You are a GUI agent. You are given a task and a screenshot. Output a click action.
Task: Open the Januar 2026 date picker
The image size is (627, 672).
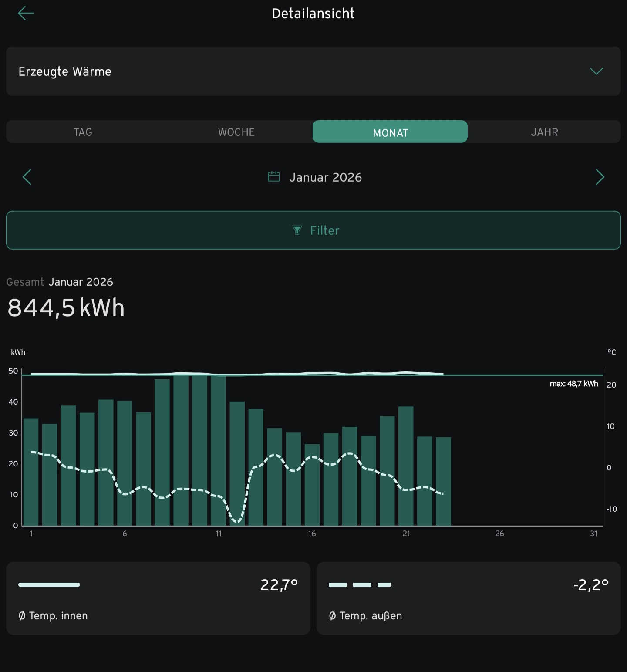pos(325,177)
